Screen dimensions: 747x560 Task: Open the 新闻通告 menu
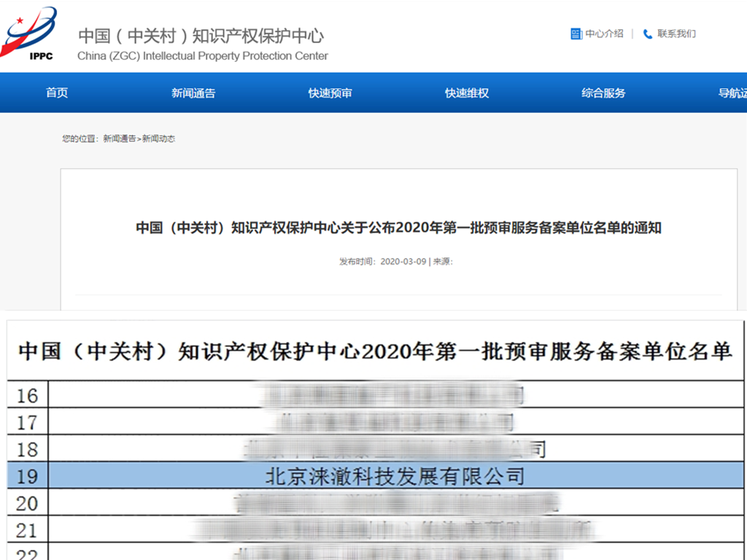point(193,93)
